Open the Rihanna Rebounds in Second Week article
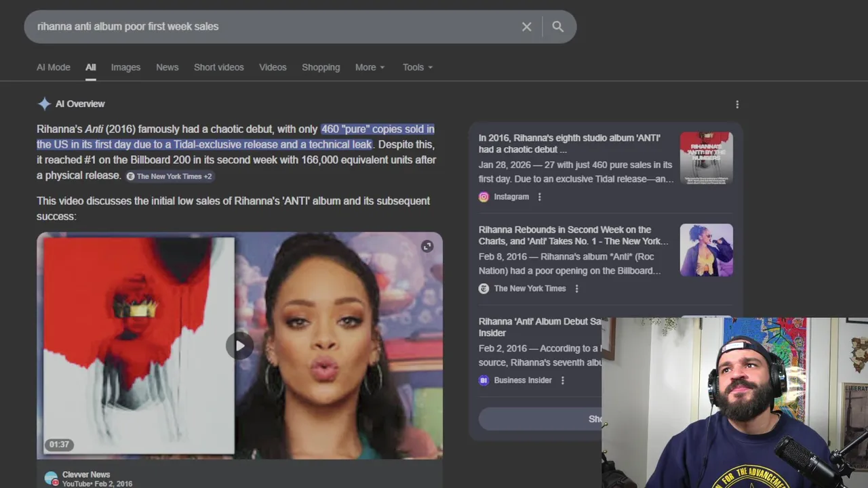868x488 pixels. click(x=574, y=235)
